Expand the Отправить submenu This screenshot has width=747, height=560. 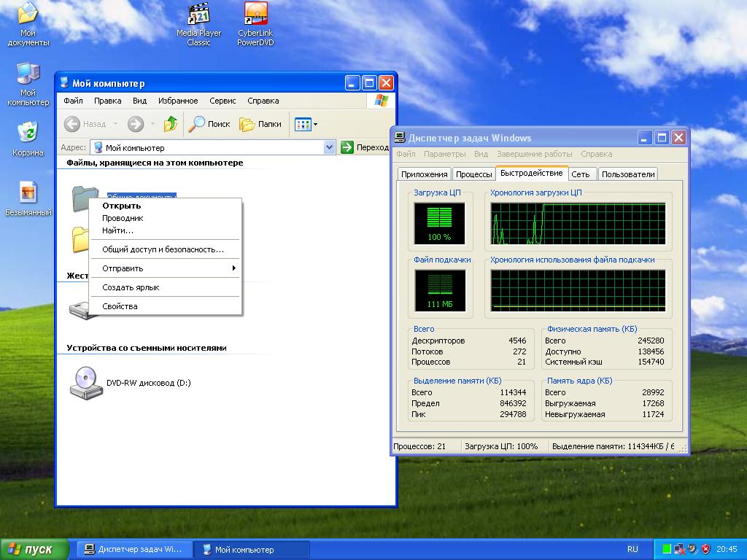tap(165, 268)
